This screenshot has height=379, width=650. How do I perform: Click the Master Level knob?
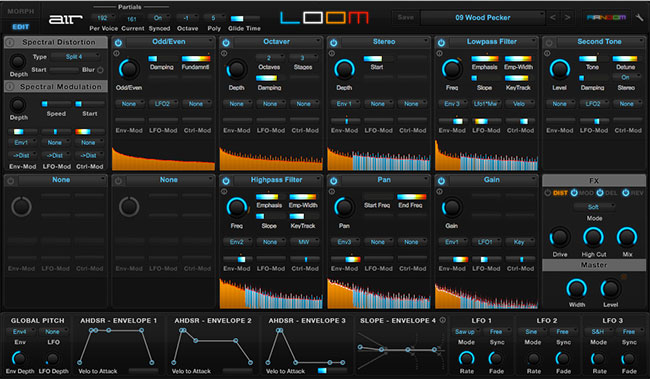[x=610, y=289]
